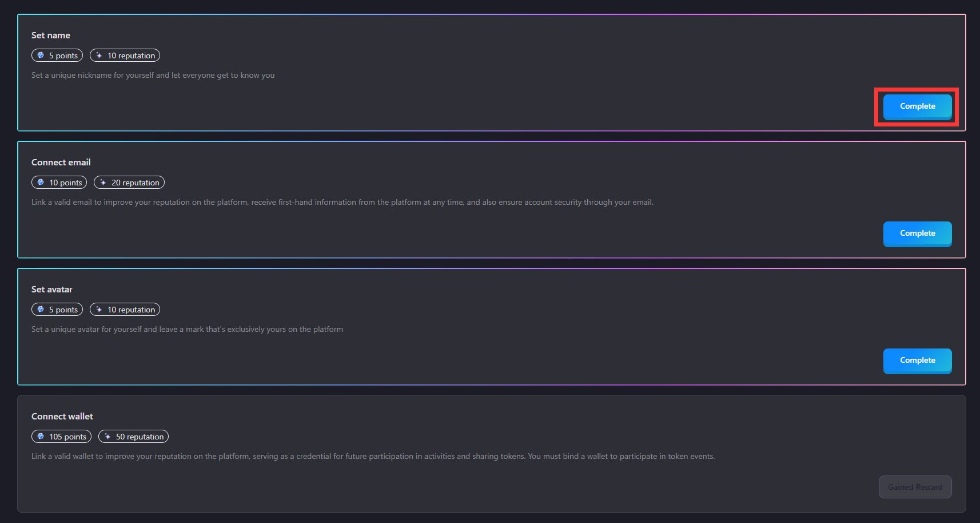Click points gem icon in Set name badge
980x523 pixels.
(x=41, y=56)
